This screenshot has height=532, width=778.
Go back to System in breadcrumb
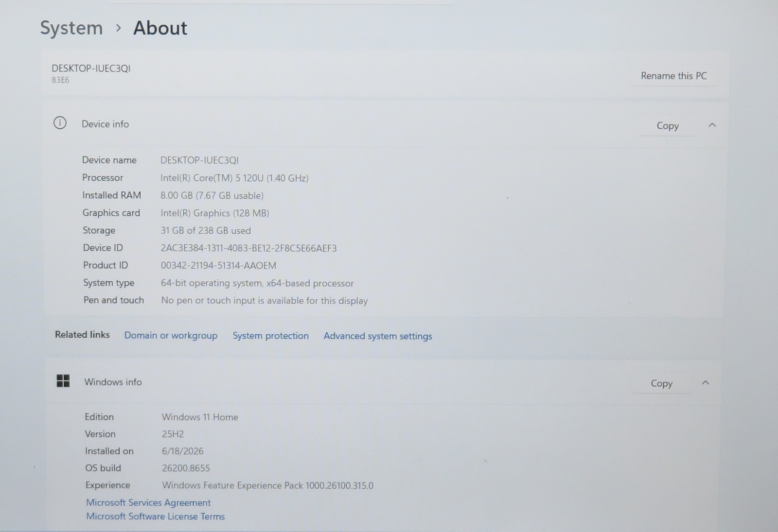[x=71, y=28]
